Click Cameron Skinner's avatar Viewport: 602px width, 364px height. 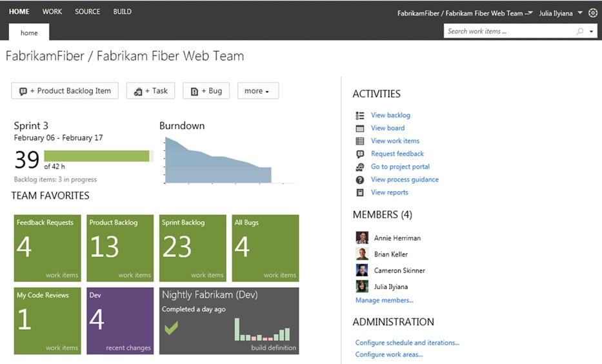coord(362,270)
